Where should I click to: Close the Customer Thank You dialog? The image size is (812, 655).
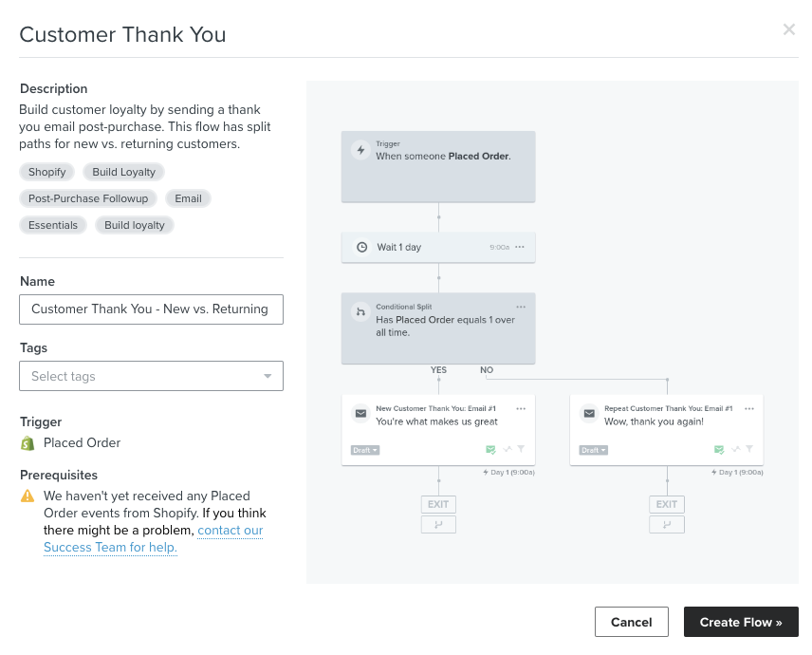tap(788, 29)
